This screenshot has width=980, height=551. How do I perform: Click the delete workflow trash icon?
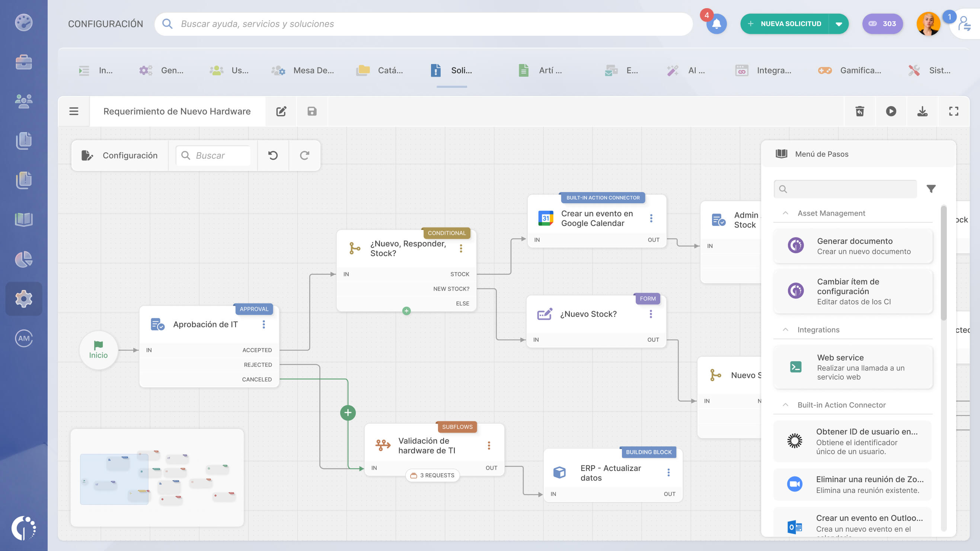859,111
